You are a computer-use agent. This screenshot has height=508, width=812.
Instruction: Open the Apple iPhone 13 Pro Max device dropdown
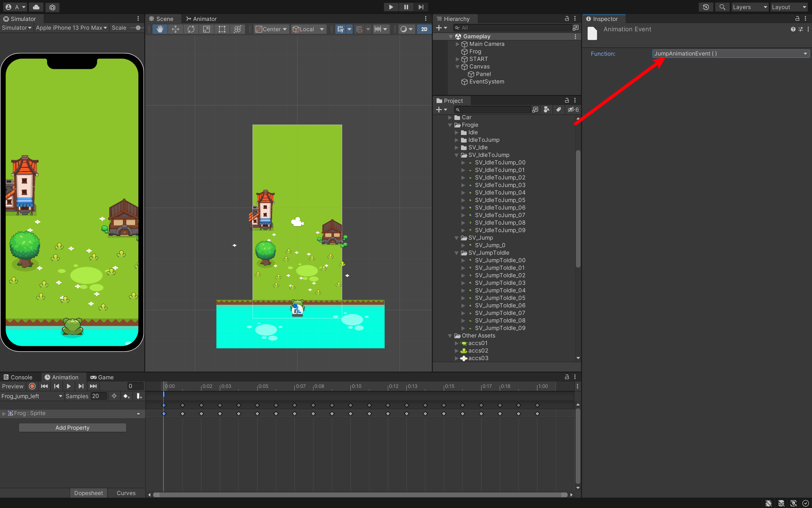tap(71, 28)
